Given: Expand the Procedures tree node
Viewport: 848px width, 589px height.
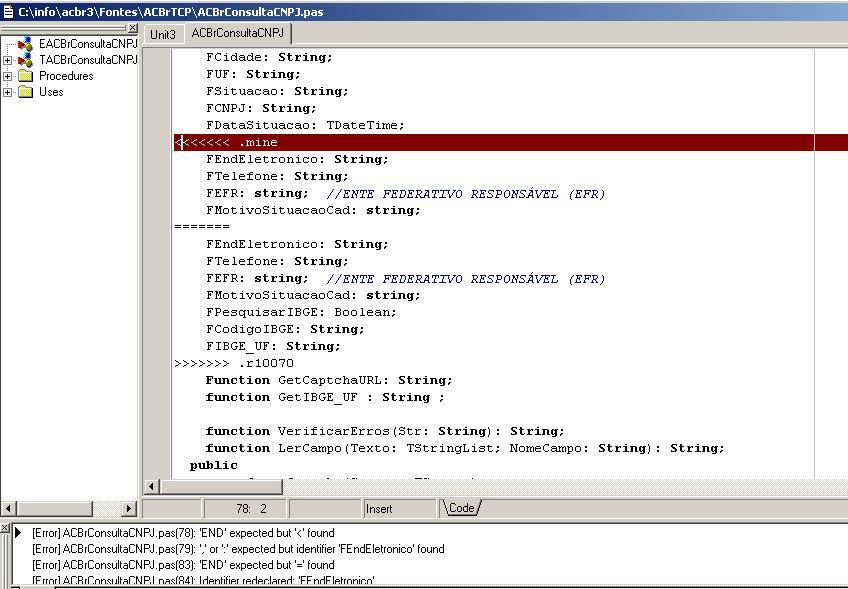Looking at the screenshot, I should 8,76.
